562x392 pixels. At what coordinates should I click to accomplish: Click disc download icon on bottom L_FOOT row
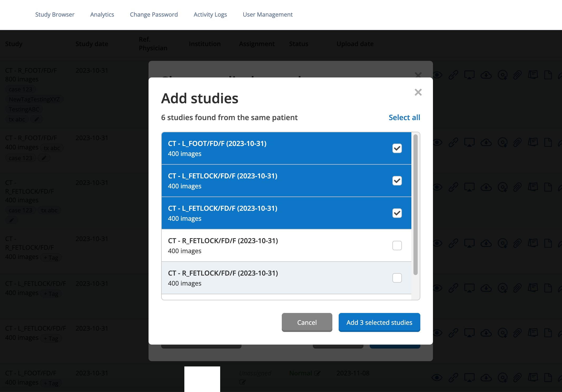pos(502,378)
